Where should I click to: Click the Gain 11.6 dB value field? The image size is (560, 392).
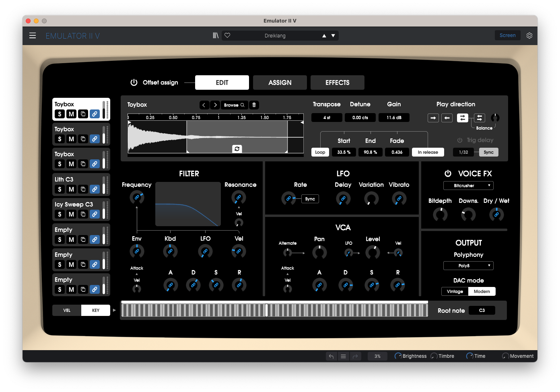(x=394, y=118)
